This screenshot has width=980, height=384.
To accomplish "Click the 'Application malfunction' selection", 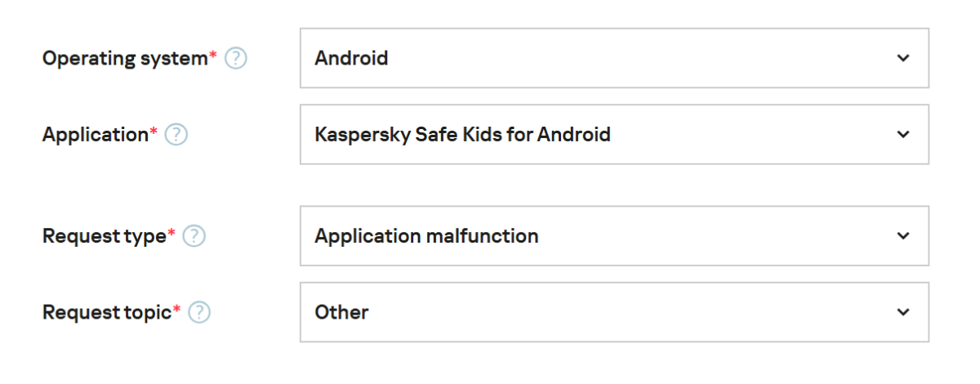I will [x=426, y=236].
